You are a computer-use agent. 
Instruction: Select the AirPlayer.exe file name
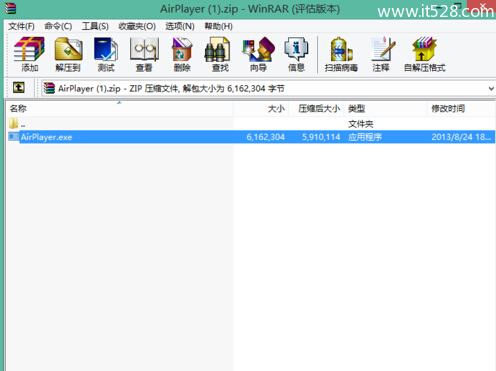(46, 137)
